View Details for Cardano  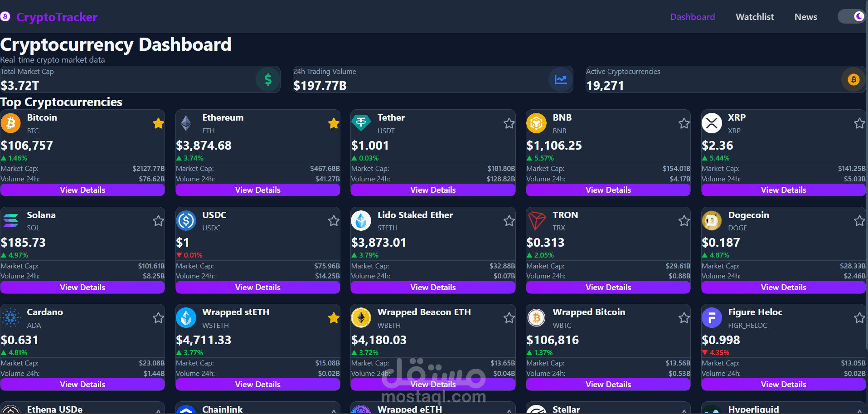click(82, 385)
